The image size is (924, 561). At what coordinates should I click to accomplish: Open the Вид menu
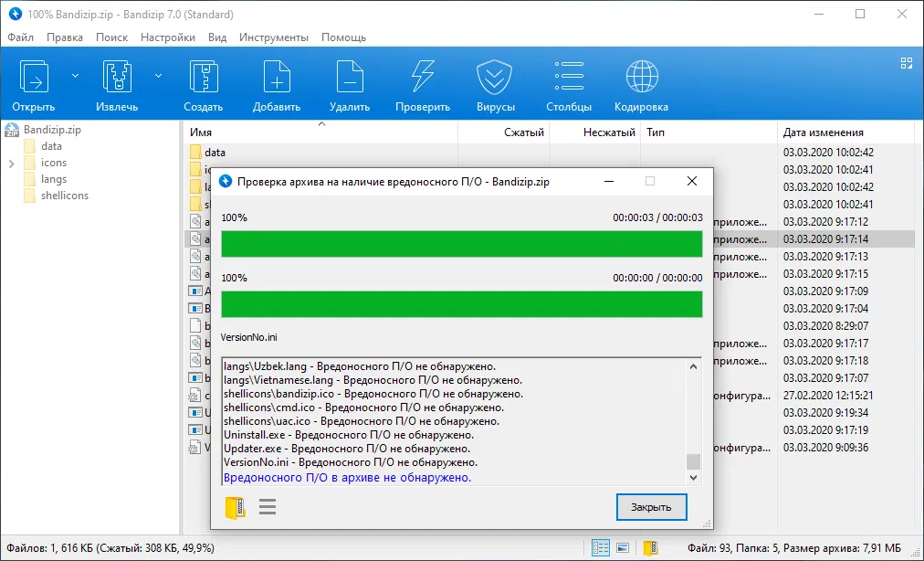point(217,37)
